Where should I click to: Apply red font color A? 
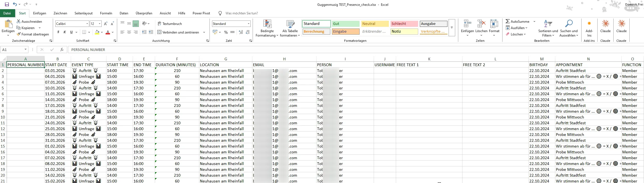[108, 32]
